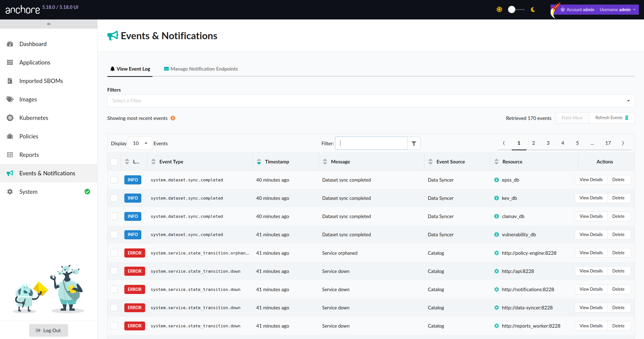Open the Select a Filter dropdown
The image size is (644, 339).
371,101
